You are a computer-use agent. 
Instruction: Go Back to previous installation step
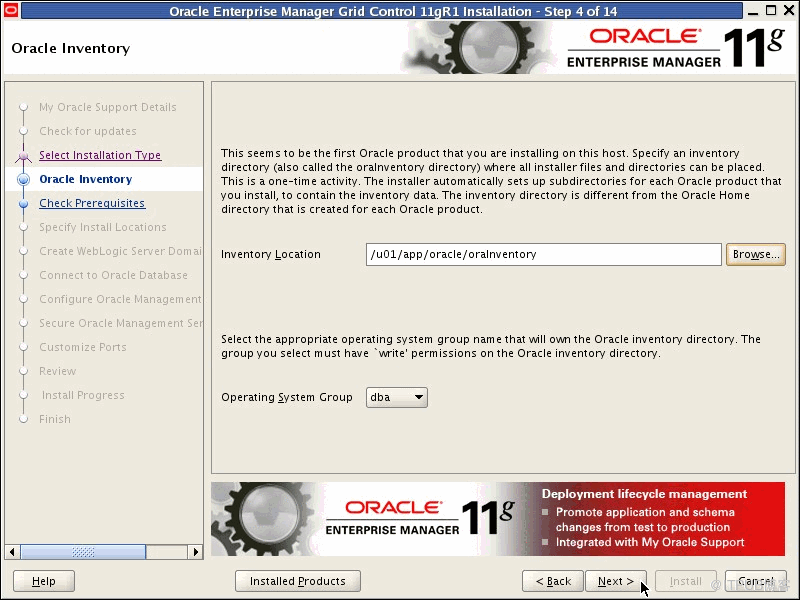point(553,581)
